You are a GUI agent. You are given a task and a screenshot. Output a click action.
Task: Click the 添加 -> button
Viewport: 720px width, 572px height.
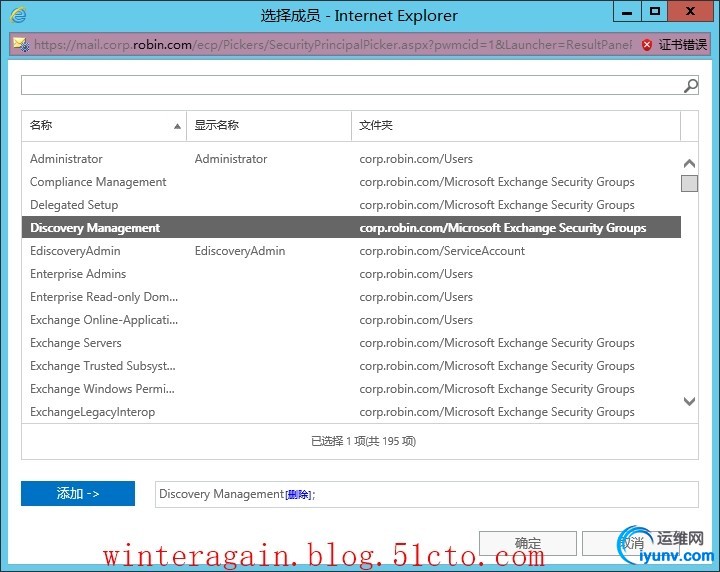78,493
